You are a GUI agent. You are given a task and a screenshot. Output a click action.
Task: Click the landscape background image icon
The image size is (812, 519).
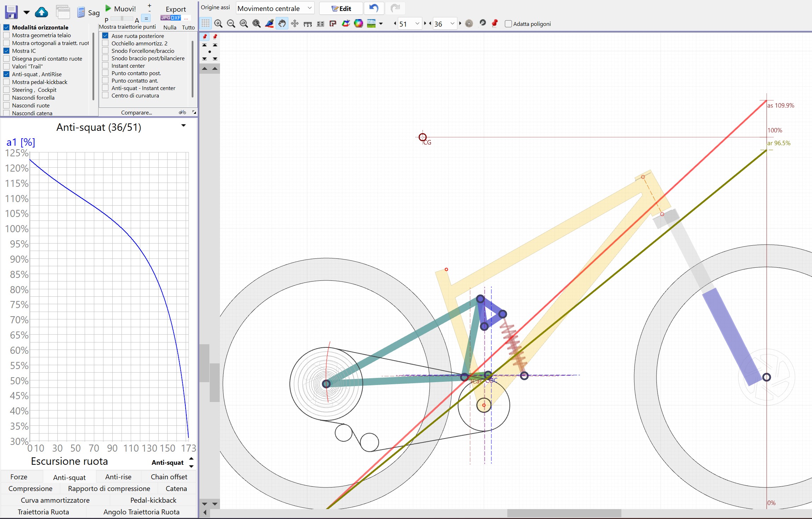[371, 24]
